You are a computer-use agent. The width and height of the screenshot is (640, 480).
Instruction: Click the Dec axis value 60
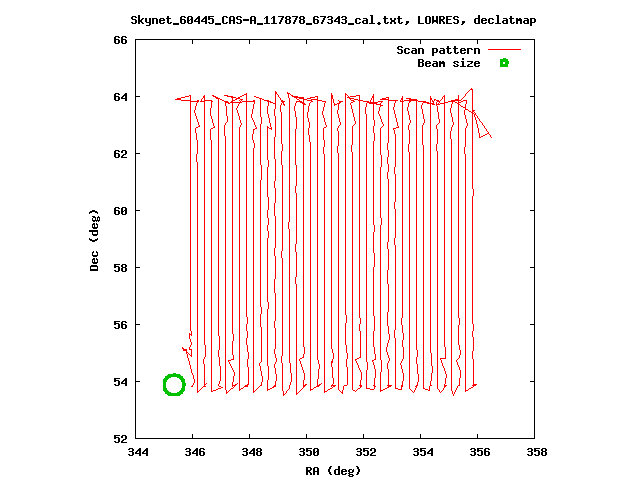pyautogui.click(x=120, y=211)
